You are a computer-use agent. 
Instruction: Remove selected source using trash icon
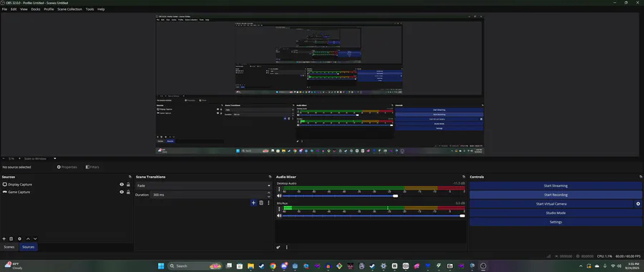point(11,239)
